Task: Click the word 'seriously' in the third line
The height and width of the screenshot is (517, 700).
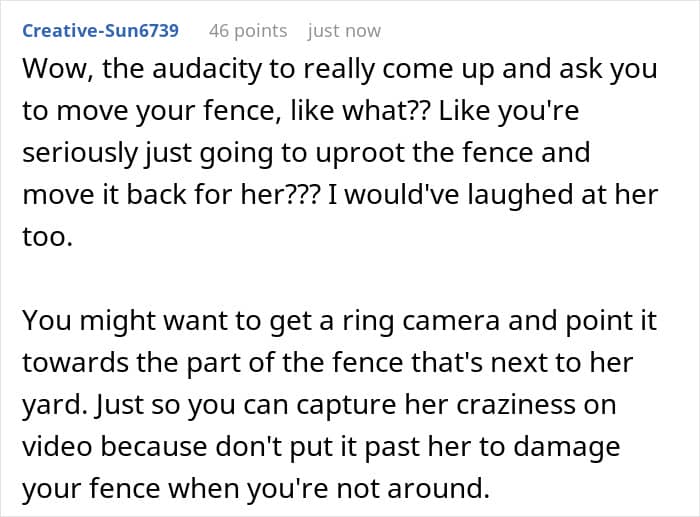Action: (x=84, y=152)
